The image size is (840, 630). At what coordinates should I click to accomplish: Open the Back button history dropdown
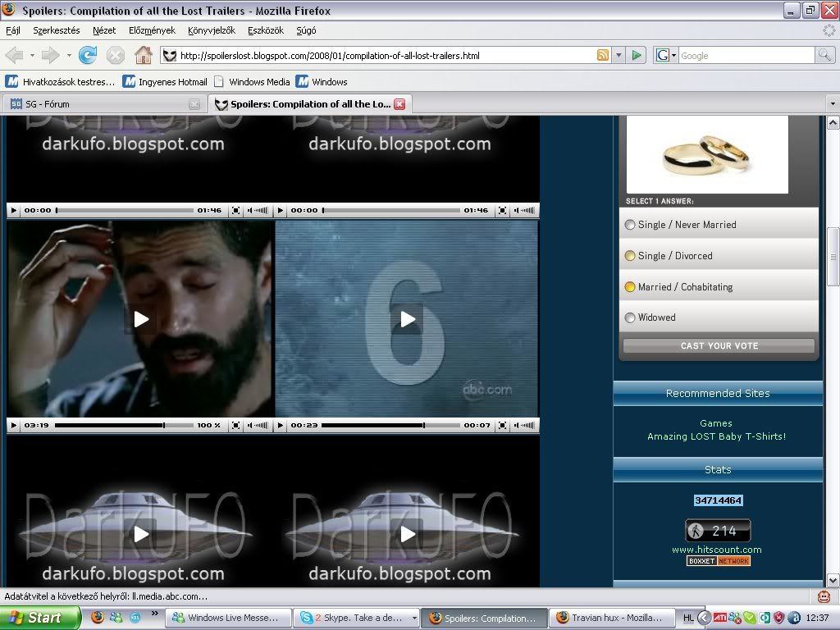point(33,56)
